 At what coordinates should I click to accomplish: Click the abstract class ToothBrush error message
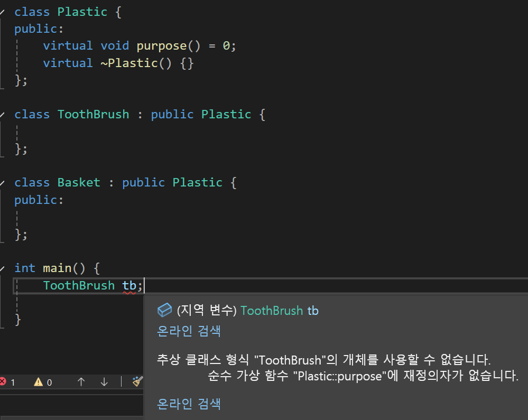point(323,360)
